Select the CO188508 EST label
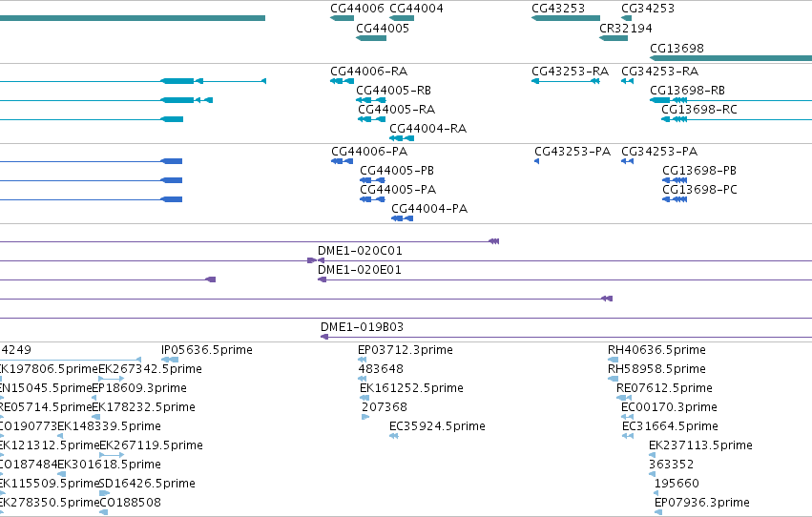Screen dimensions: 812x517 (x=131, y=503)
